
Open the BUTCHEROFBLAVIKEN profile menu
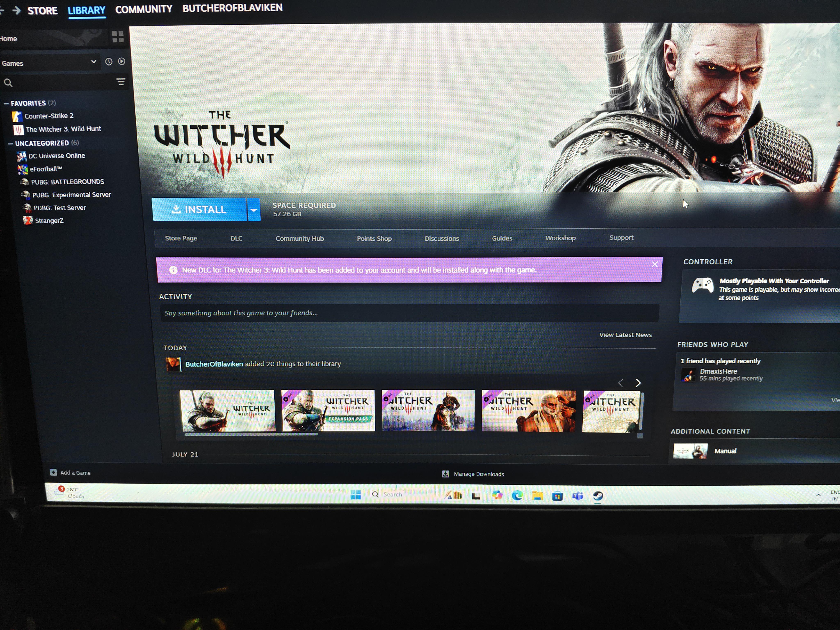[232, 8]
